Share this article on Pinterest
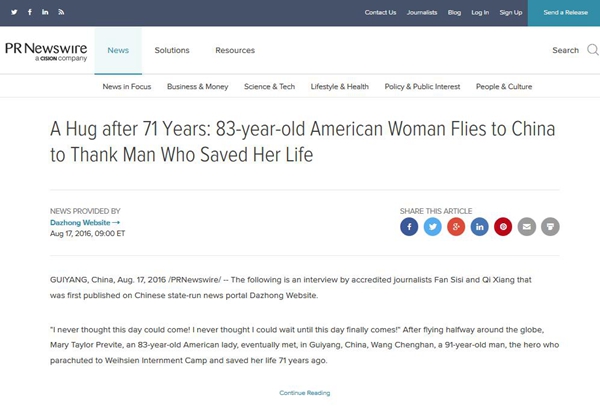 pyautogui.click(x=503, y=226)
